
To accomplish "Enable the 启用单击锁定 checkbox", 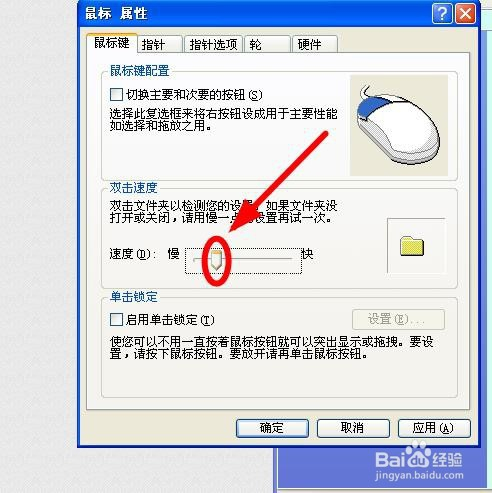I will point(116,319).
